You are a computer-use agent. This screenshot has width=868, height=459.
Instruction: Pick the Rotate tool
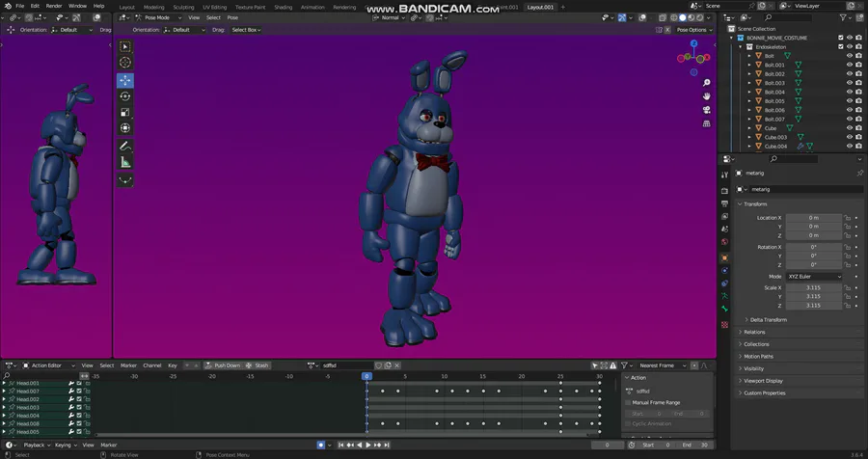(x=125, y=96)
